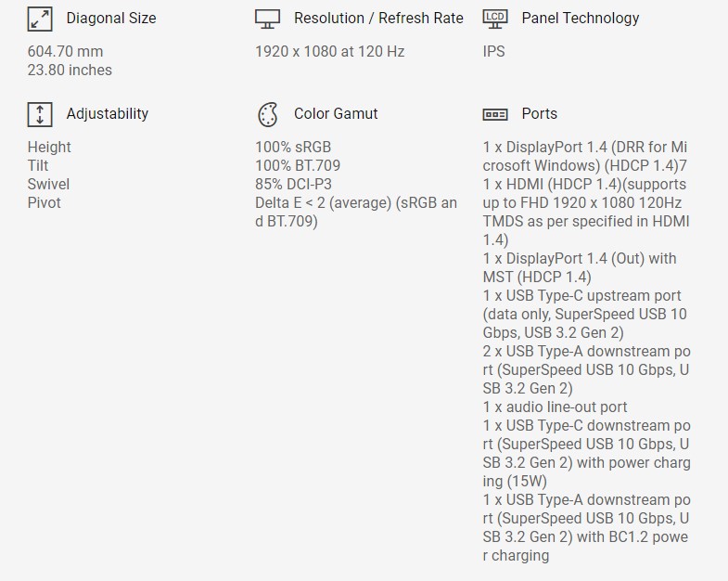The image size is (728, 581).
Task: Click the IPS panel value
Action: pos(494,52)
